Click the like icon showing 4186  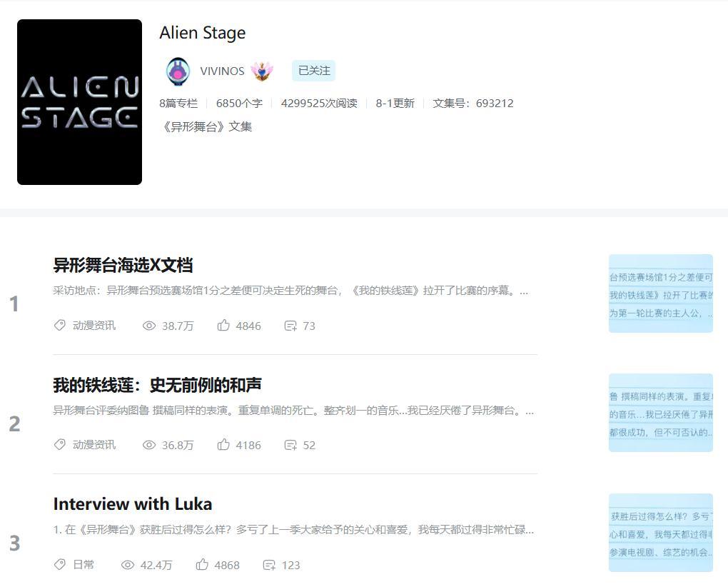coord(223,445)
